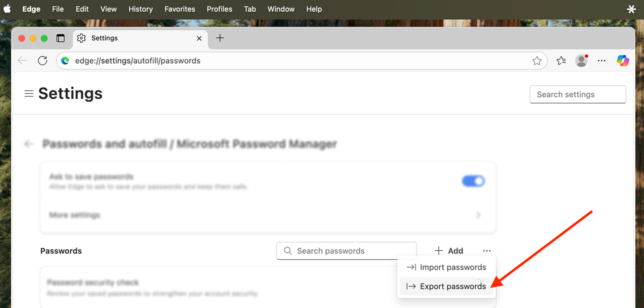Focus the Search settings box
644x308 pixels.
[578, 94]
